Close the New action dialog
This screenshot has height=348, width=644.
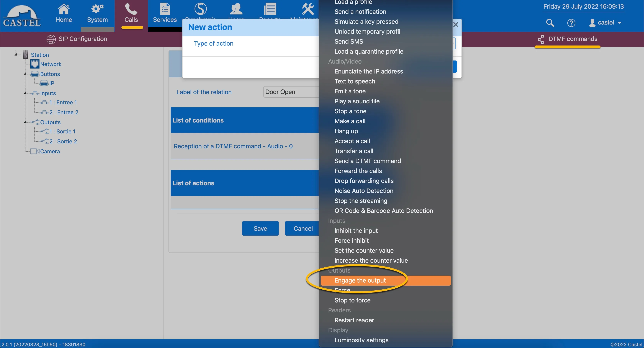(x=456, y=25)
